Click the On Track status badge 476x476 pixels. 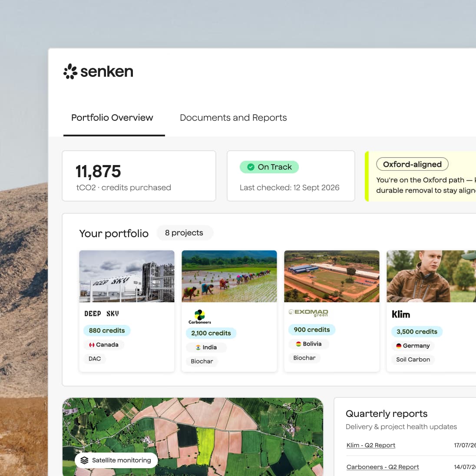(x=269, y=167)
